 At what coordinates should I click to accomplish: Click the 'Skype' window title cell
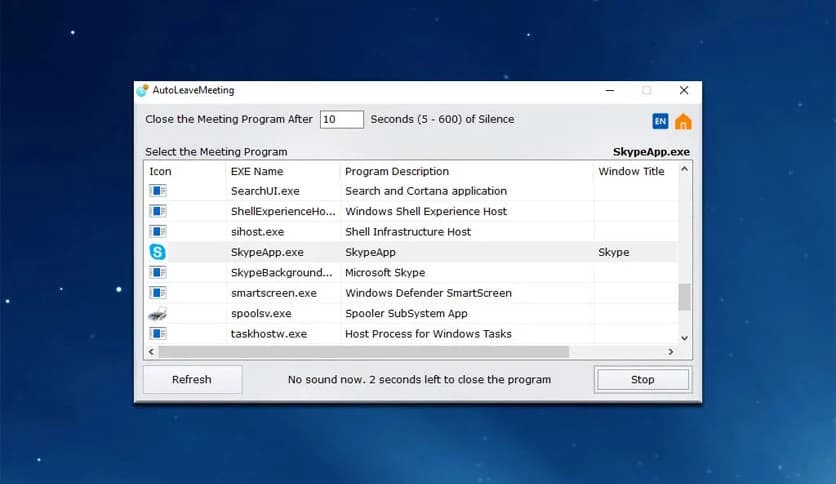[x=614, y=252]
